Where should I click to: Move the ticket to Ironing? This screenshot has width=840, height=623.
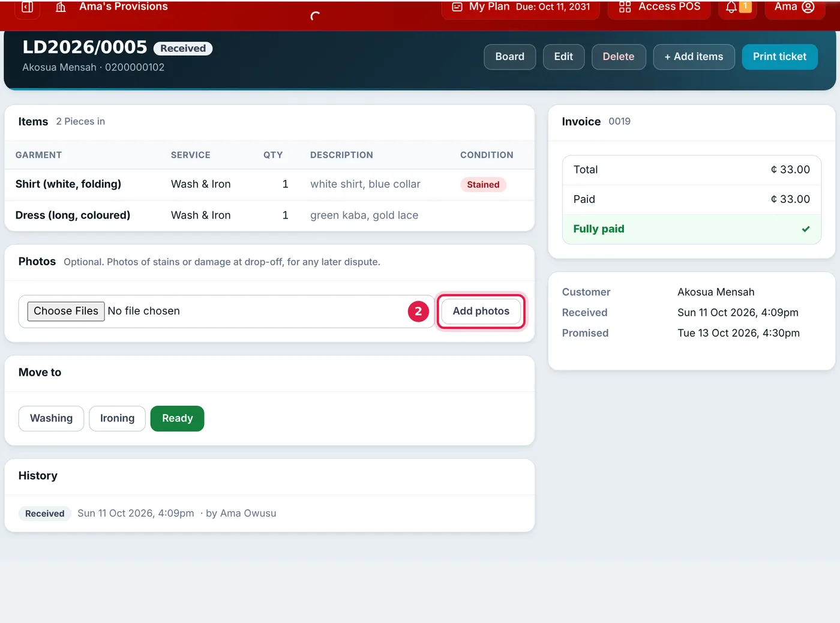tap(118, 418)
